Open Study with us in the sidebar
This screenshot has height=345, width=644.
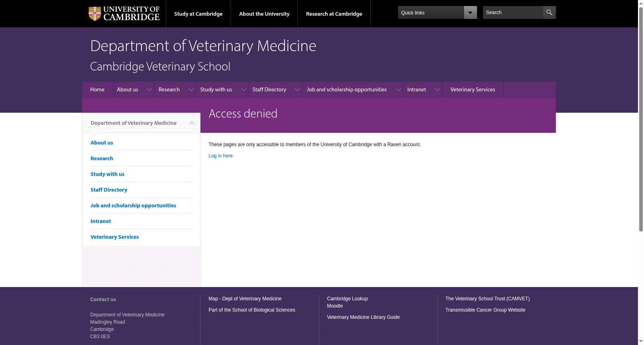pyautogui.click(x=107, y=174)
